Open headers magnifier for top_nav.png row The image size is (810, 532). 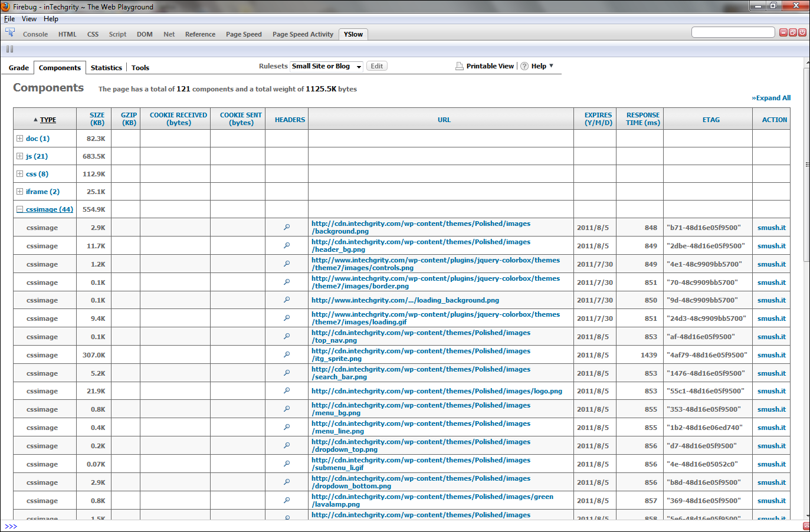[287, 336]
